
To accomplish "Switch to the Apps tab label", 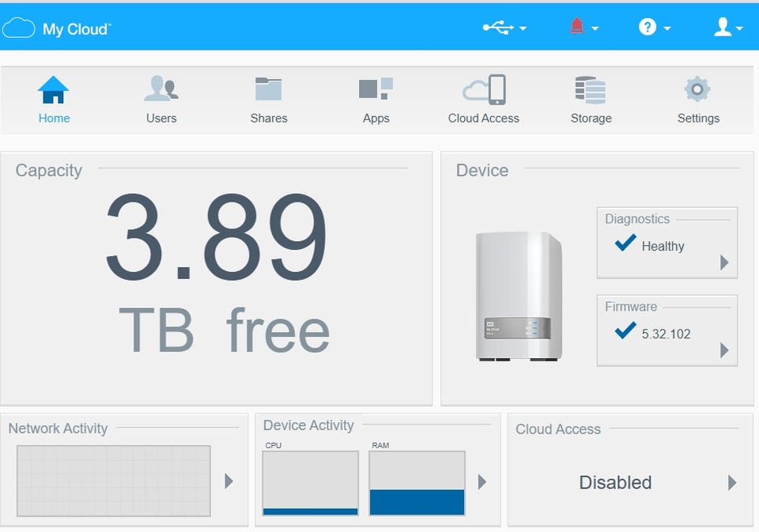I will (x=376, y=119).
